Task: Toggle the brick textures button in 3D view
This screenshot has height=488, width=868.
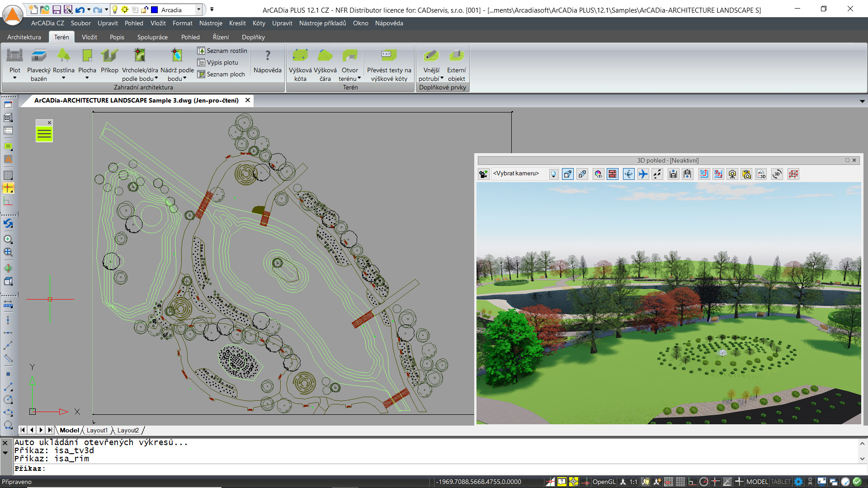Action: pyautogui.click(x=613, y=174)
